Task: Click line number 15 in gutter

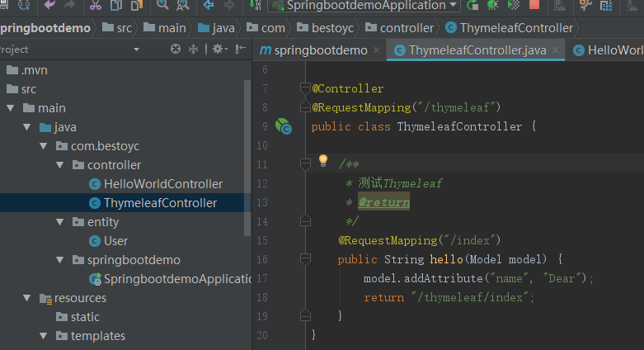Action: 262,240
